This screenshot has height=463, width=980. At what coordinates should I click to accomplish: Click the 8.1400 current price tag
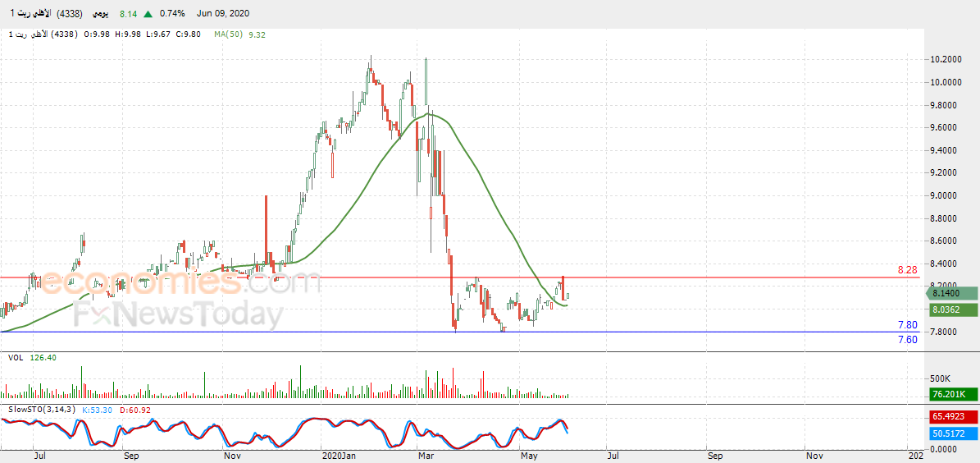(950, 293)
